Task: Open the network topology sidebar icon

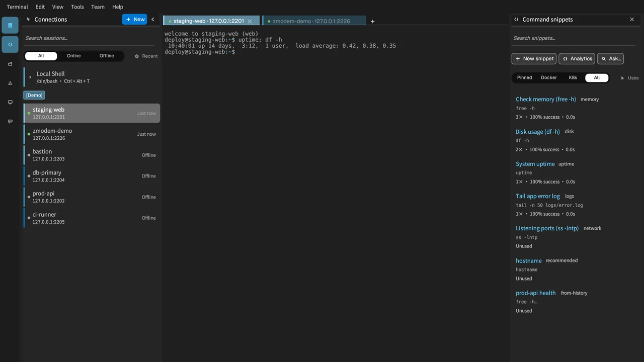Action: click(x=10, y=83)
